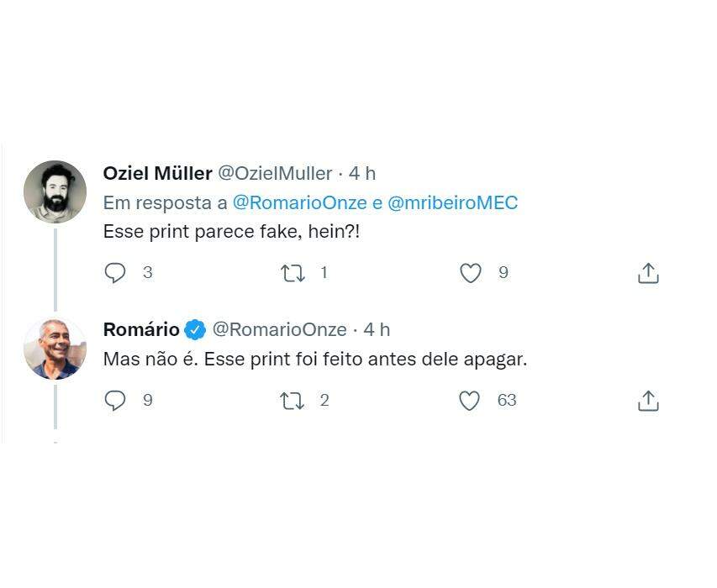Click the 4 h timestamp on Romário's tweet
Viewport: 717px width, 588px height.
(377, 329)
